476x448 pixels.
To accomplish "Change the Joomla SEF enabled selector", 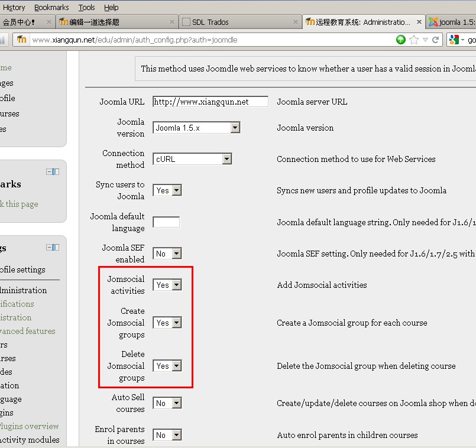I will (176, 254).
